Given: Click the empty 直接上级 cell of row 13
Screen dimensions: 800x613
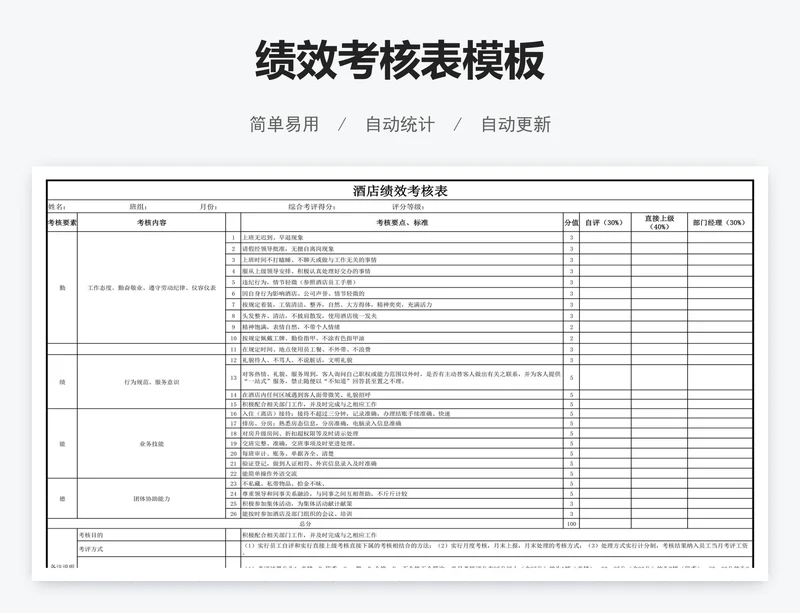Looking at the screenshot, I should pyautogui.click(x=659, y=378).
